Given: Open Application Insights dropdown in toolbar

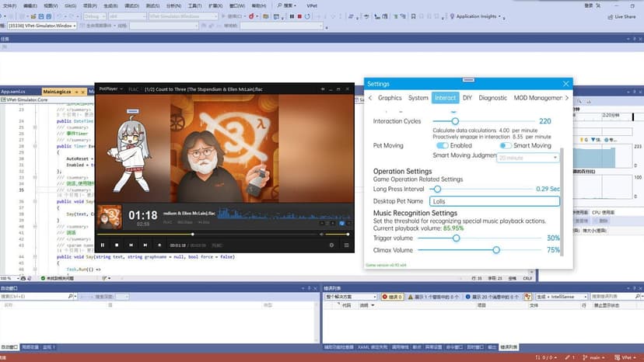Looking at the screenshot, I should click(x=477, y=16).
